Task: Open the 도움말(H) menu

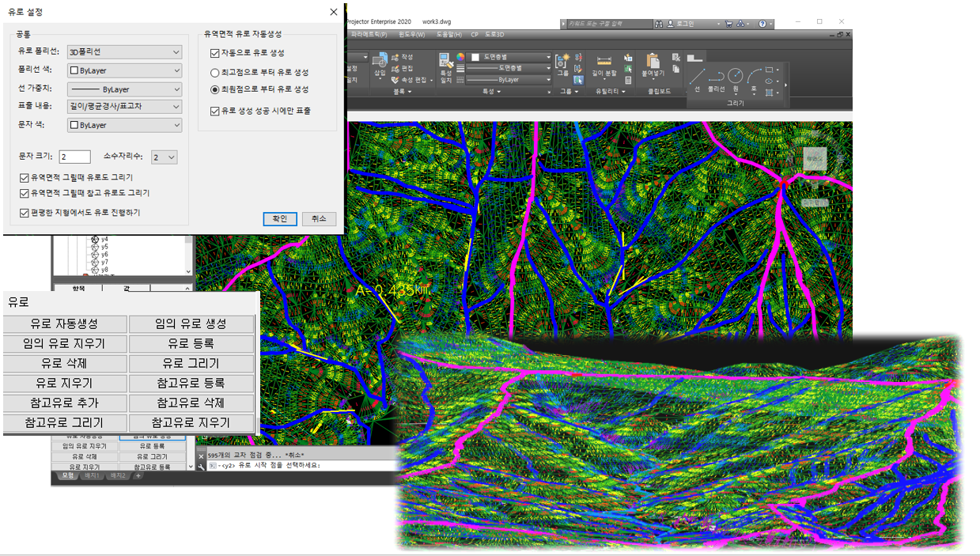Action: pos(449,34)
